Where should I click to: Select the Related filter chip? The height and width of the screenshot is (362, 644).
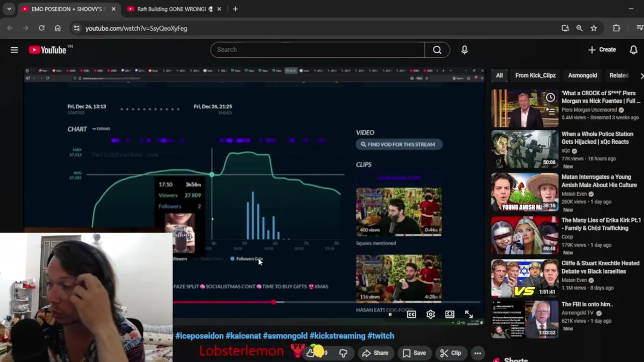[x=619, y=75]
